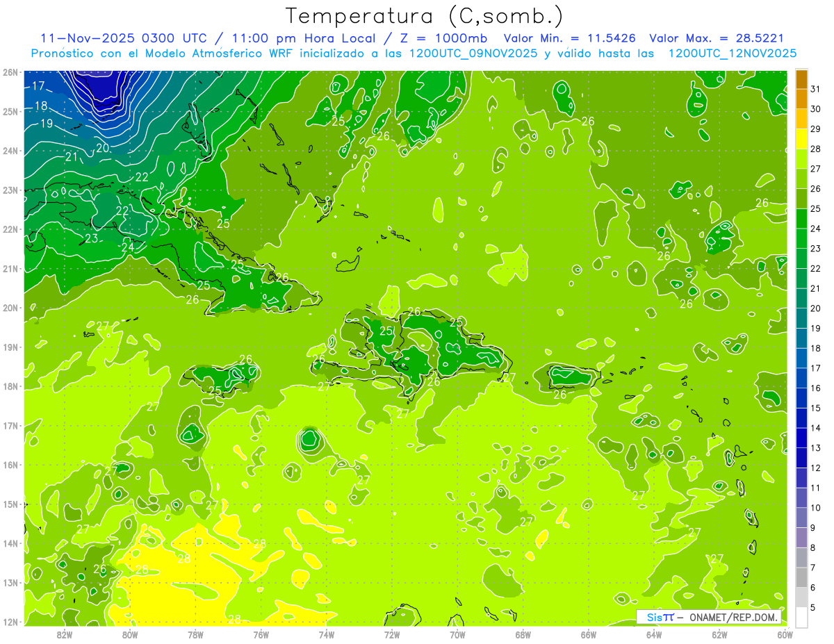Click the 16N latitude axis label
The width and height of the screenshot is (834, 644).
[x=10, y=465]
